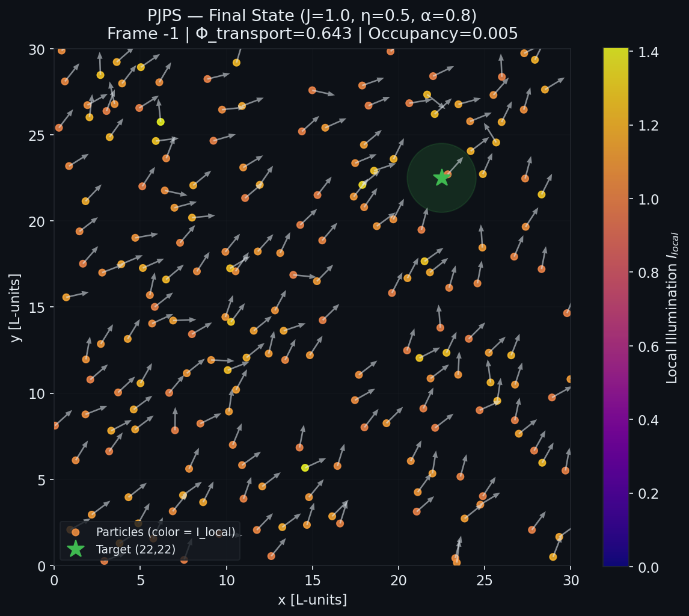Click legend entry 'Particles (color = I_local)'
Screen dimensions: 689x616
click(x=166, y=532)
